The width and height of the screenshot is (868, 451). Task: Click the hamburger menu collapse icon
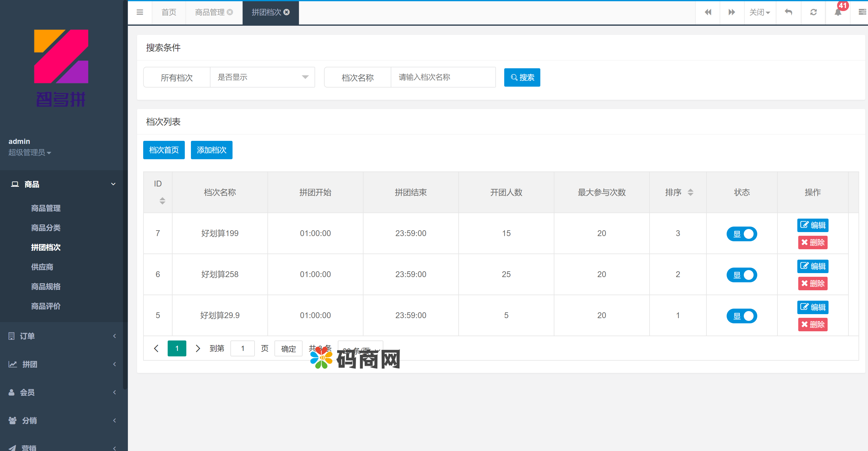(140, 13)
